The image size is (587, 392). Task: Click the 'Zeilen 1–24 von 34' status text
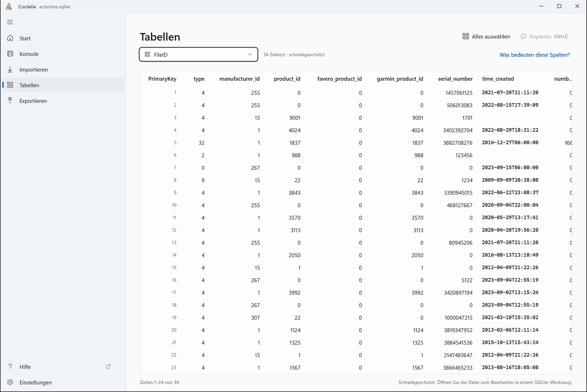pos(160,382)
